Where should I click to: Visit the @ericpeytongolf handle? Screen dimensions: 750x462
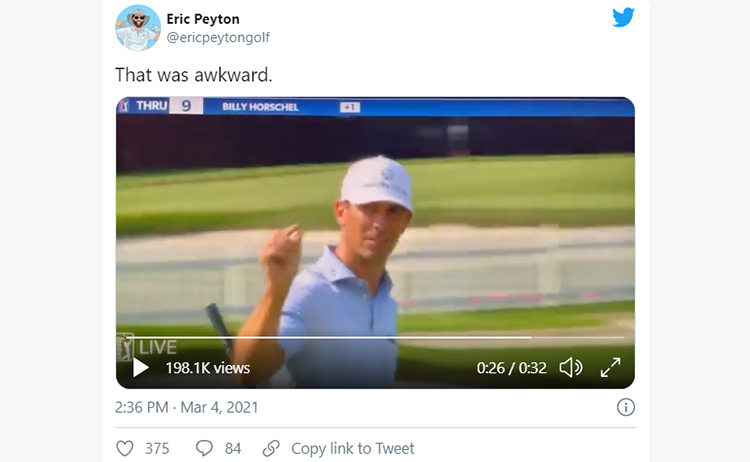tap(218, 37)
